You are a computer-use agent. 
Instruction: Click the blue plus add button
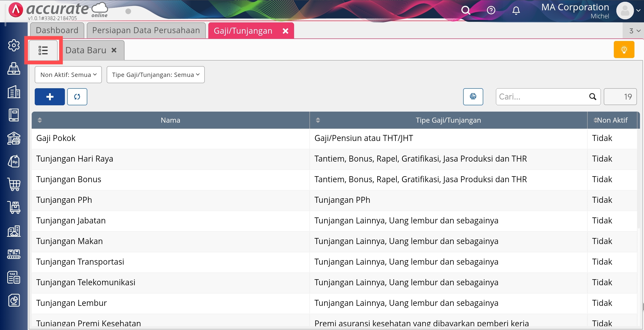[50, 97]
